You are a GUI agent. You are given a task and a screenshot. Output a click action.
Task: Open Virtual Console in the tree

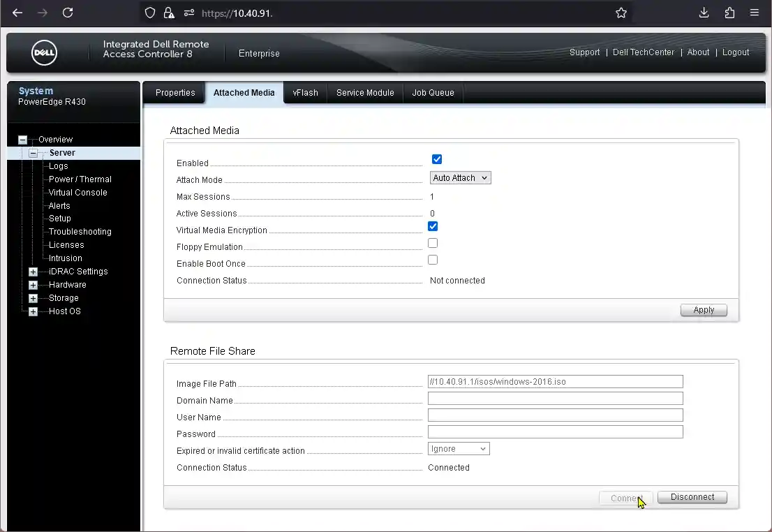click(x=77, y=193)
